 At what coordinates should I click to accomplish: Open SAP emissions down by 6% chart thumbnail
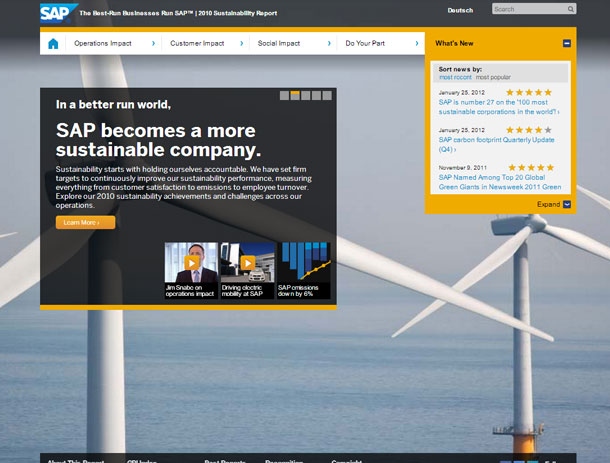pyautogui.click(x=304, y=270)
